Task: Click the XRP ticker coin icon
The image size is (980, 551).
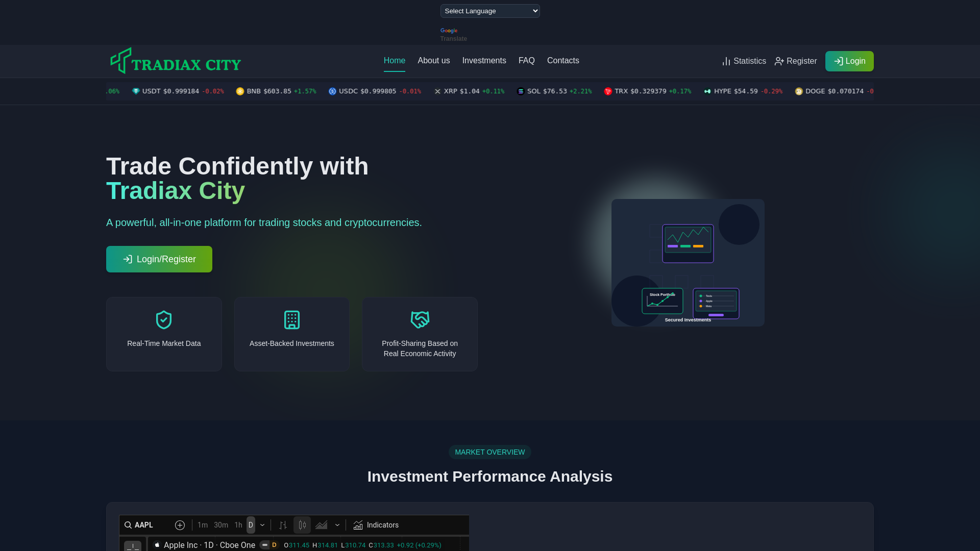Action: coord(437,91)
